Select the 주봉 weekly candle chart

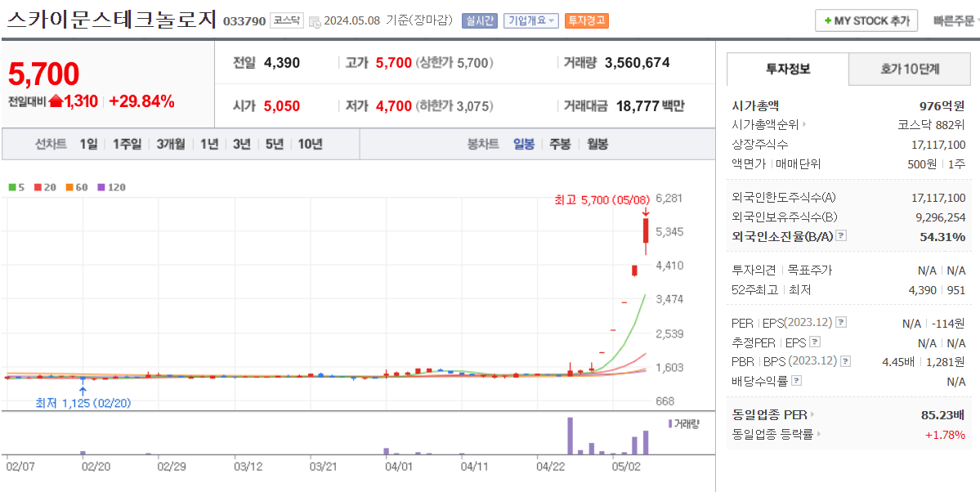click(560, 145)
